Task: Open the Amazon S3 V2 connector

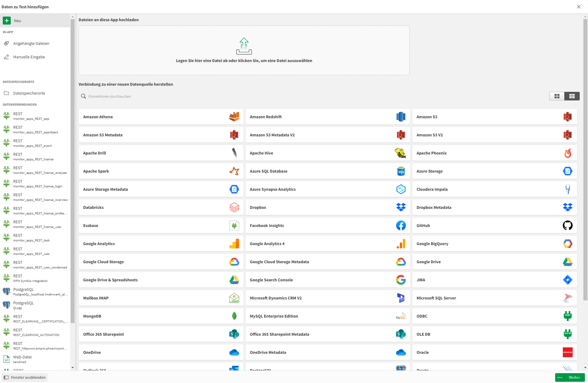Action: pyautogui.click(x=494, y=135)
